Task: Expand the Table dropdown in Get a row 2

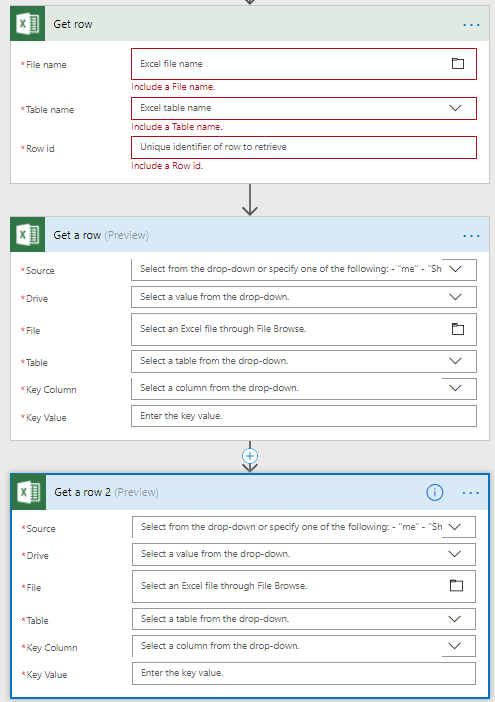Action: pos(454,619)
